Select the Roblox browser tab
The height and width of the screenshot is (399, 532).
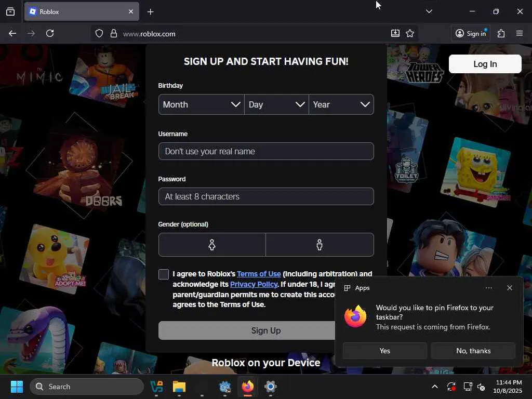(x=82, y=11)
